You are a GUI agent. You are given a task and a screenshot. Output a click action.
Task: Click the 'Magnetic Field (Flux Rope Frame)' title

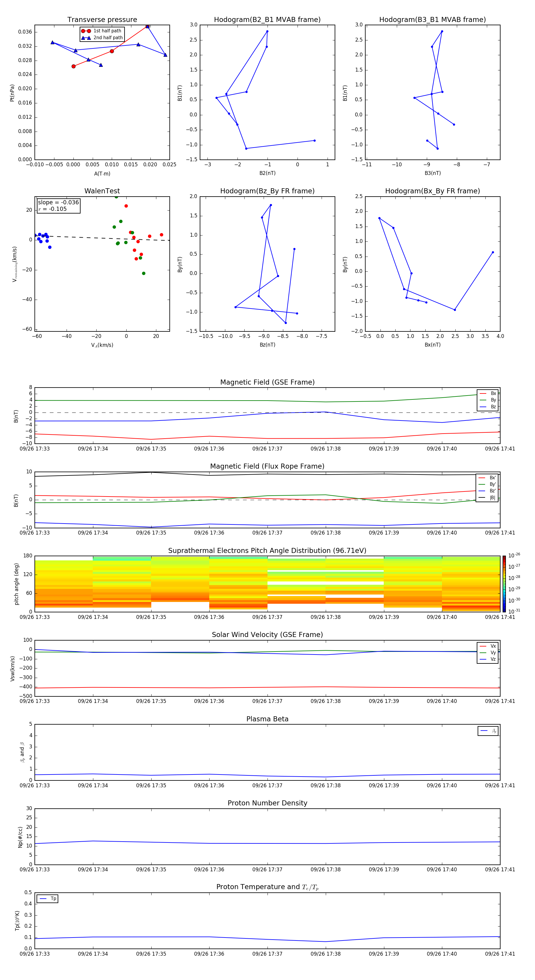[x=267, y=466]
